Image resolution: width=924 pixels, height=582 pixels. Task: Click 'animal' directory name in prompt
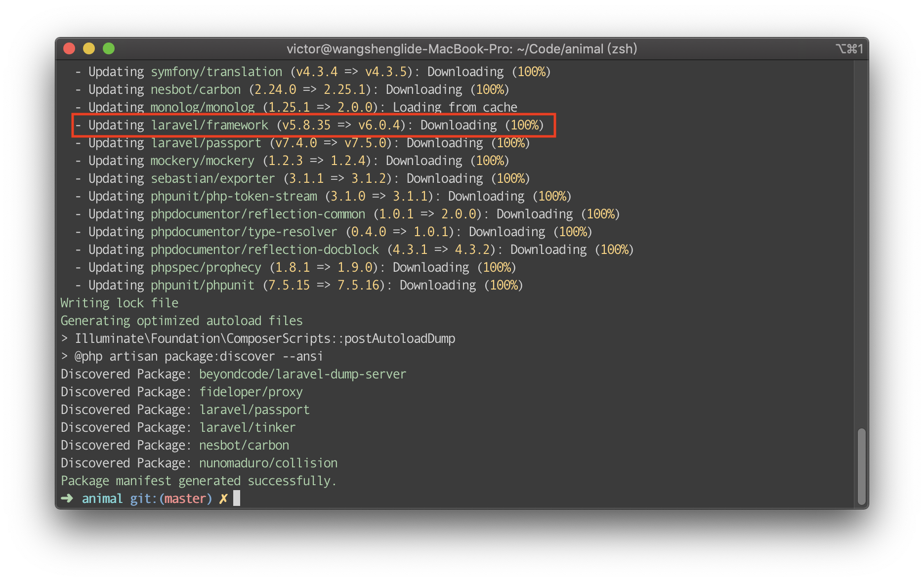[102, 499]
